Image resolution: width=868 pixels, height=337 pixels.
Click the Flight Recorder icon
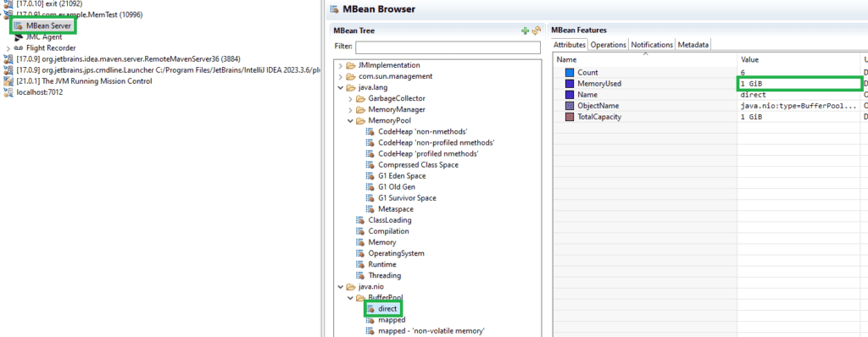click(18, 48)
